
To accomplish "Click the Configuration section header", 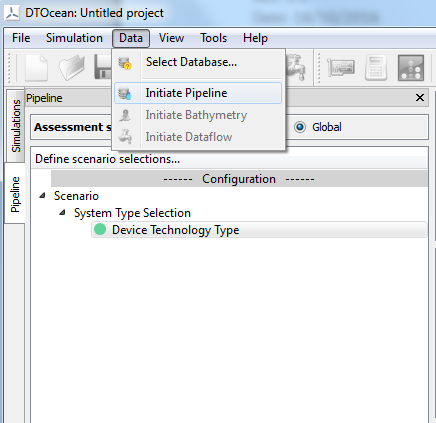I will [x=239, y=179].
